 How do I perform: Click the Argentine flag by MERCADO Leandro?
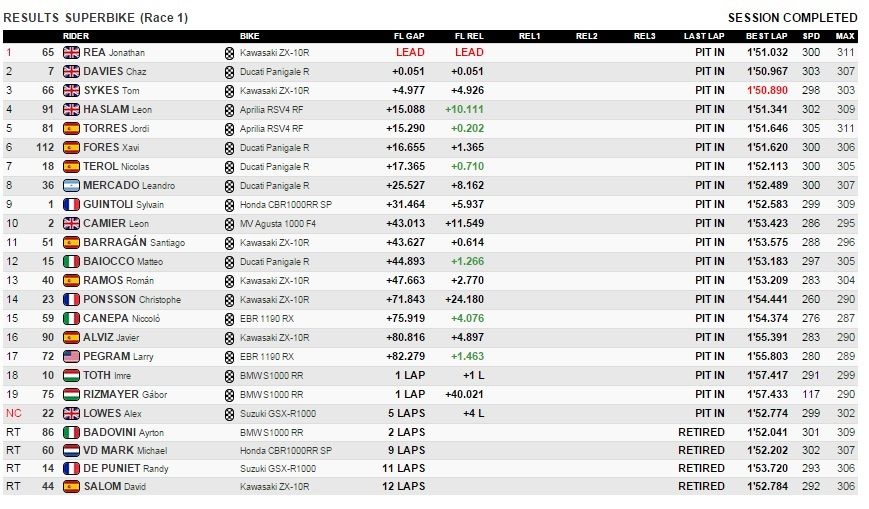coord(71,186)
